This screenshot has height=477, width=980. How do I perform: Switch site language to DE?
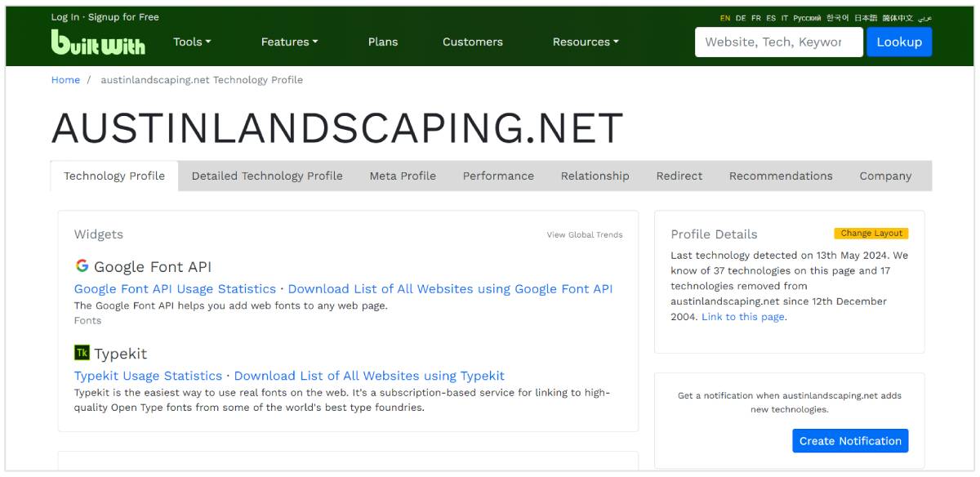[741, 18]
